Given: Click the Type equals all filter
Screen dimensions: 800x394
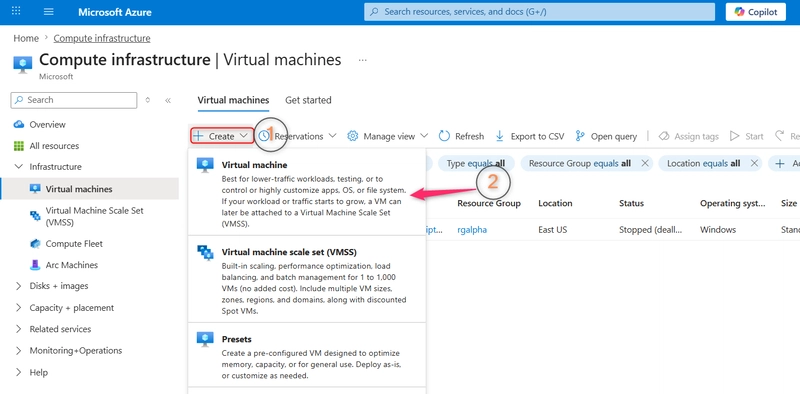Looking at the screenshot, I should point(476,163).
